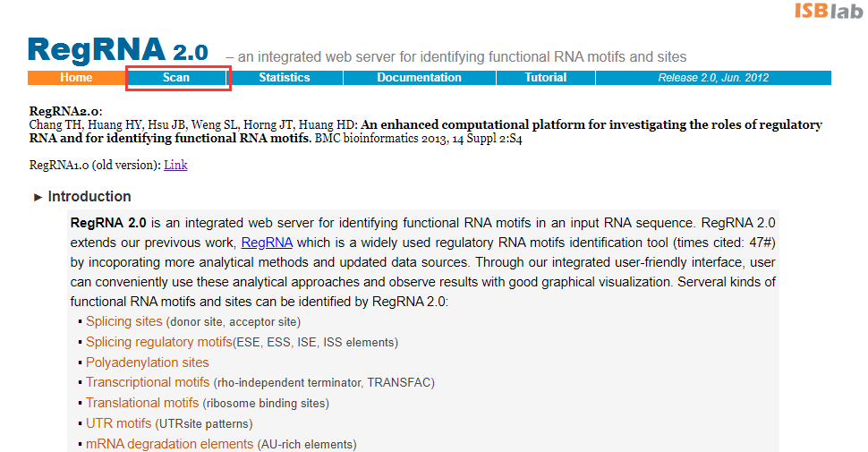
Task: Open the Home navigation tab
Action: coord(76,78)
